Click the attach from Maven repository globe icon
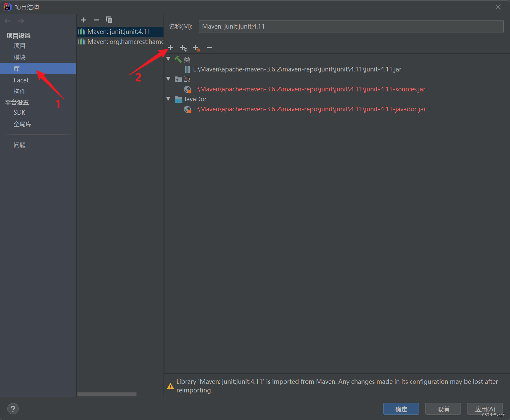510x420 pixels. (x=183, y=48)
